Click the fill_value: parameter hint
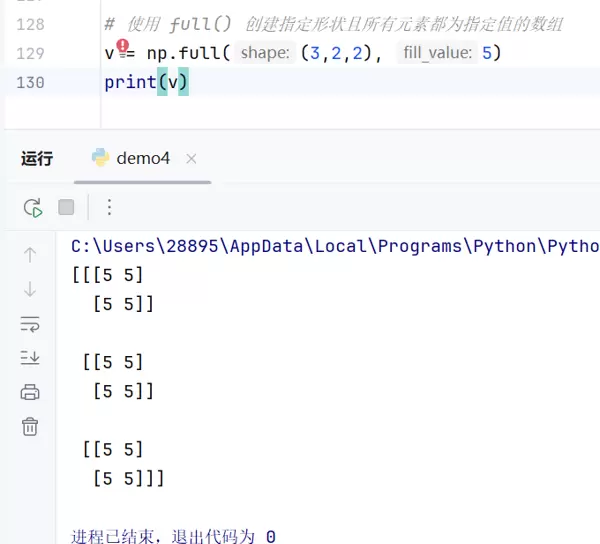 [436, 52]
